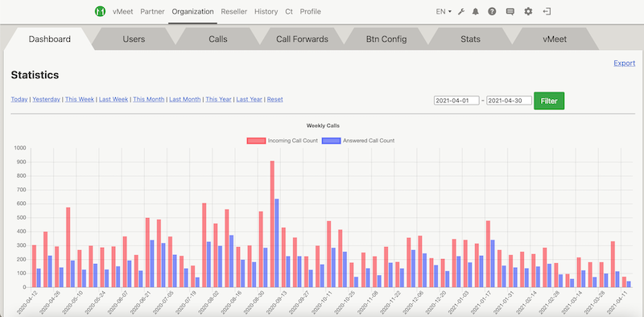Click the tallest red bar near 2020-09-13
644x317 pixels.
tap(272, 224)
